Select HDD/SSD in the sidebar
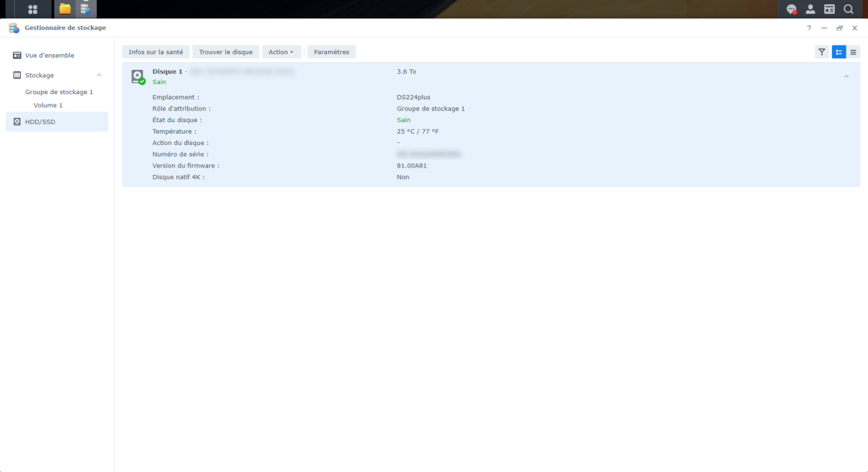 [39, 121]
